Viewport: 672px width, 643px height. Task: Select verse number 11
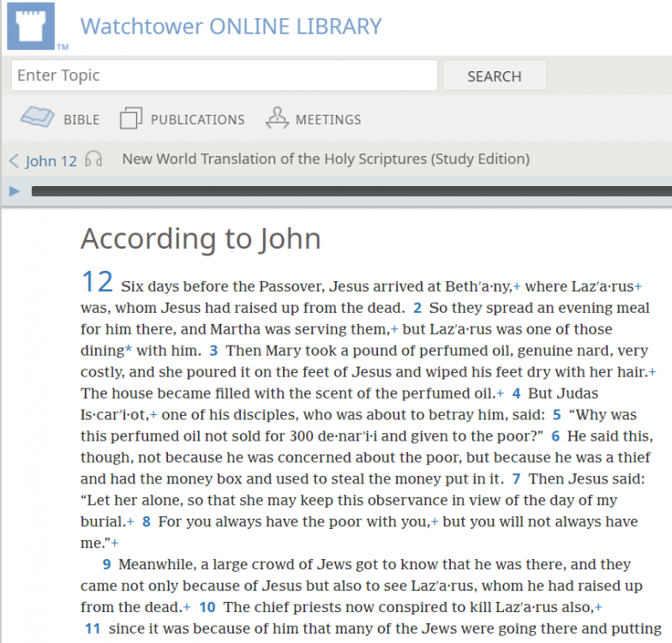point(93,628)
